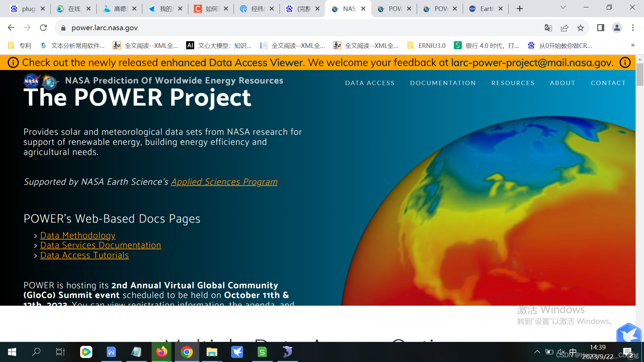
Task: View site information lock icon
Action: [63, 28]
